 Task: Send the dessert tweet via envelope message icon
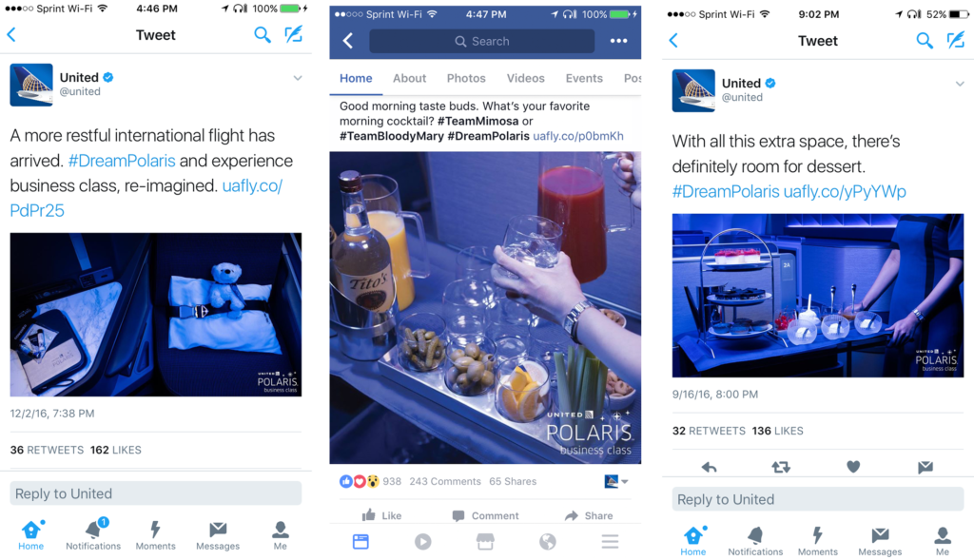(x=925, y=467)
